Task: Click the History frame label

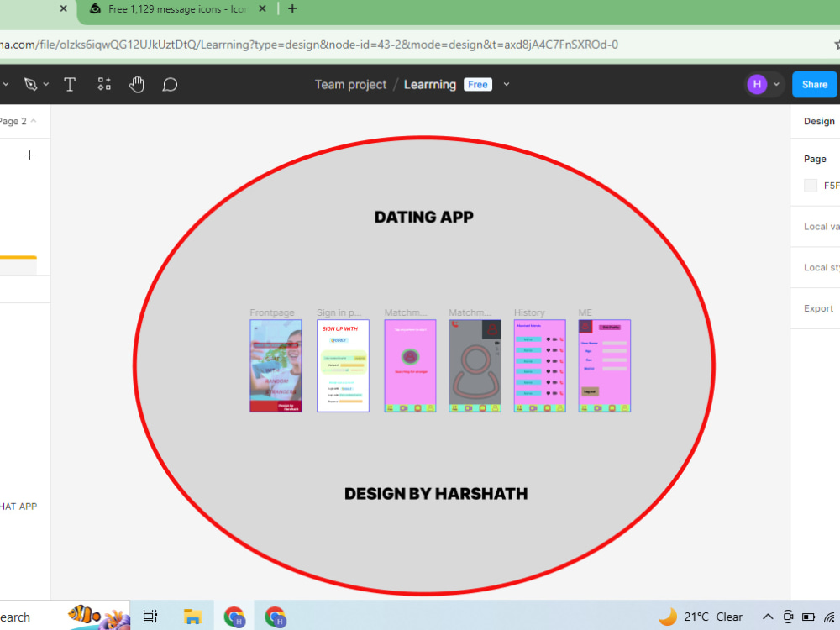Action: coord(529,312)
